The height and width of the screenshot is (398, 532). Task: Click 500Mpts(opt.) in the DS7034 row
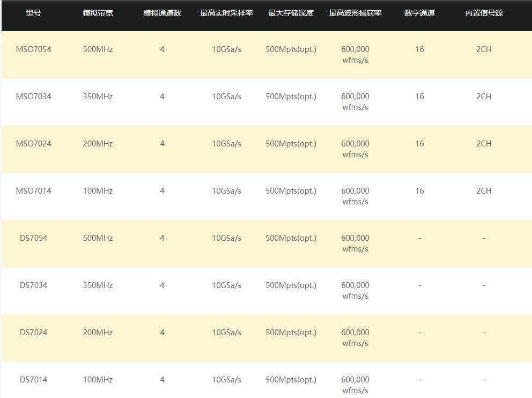(291, 285)
